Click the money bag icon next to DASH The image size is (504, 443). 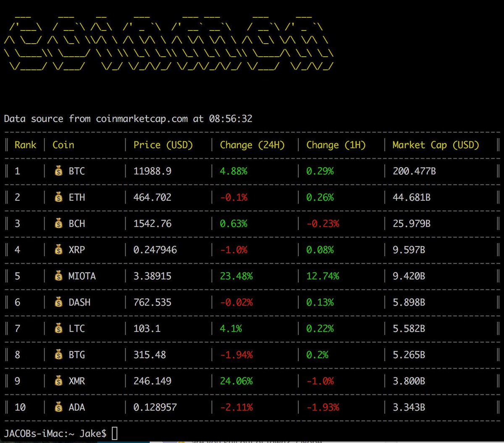click(x=59, y=302)
